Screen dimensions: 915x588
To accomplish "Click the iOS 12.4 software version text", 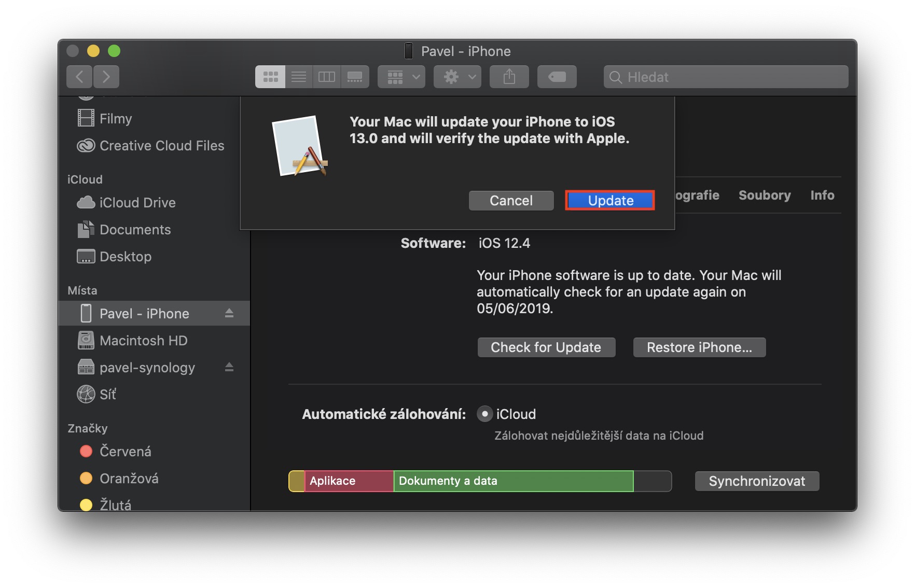I will coord(504,243).
